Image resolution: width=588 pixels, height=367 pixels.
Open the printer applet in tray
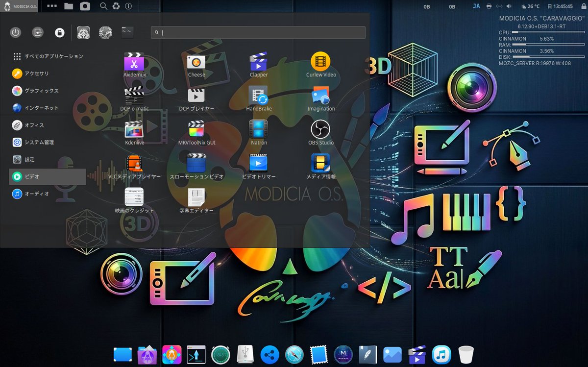coord(489,6)
